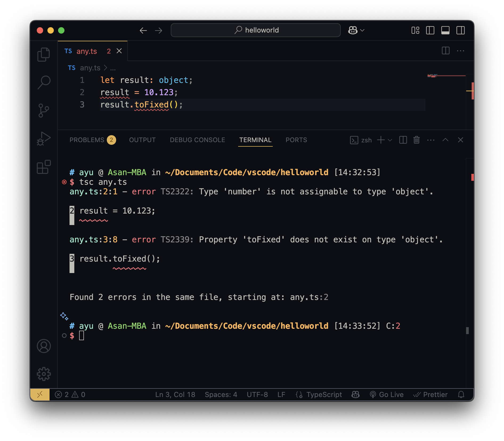504x441 pixels.
Task: Open the Search view in activity bar
Action: coord(44,82)
